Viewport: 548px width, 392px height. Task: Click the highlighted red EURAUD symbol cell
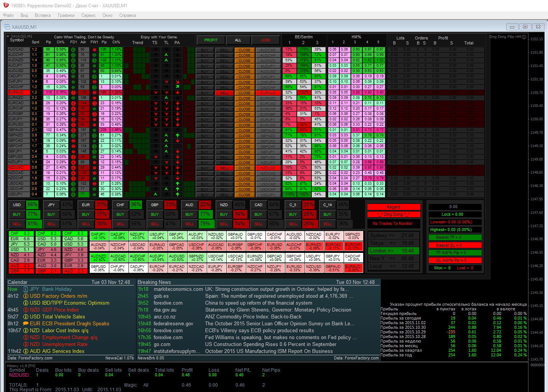coord(18,92)
